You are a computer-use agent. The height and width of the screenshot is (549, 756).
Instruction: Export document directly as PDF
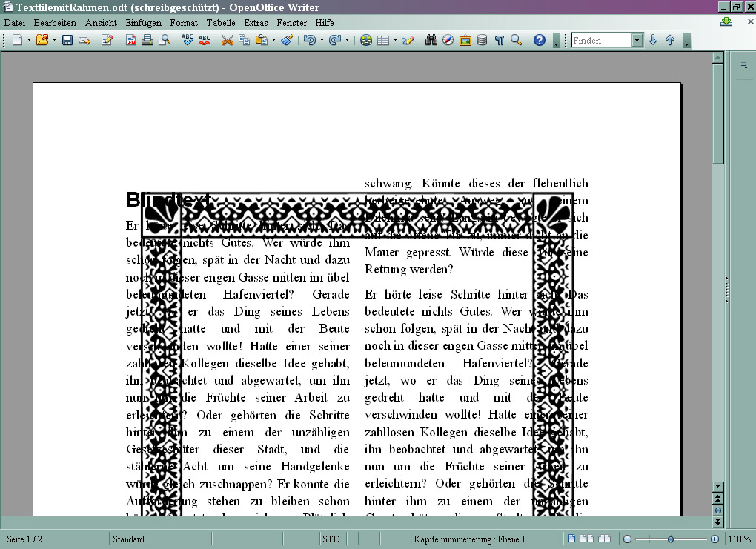[x=130, y=41]
